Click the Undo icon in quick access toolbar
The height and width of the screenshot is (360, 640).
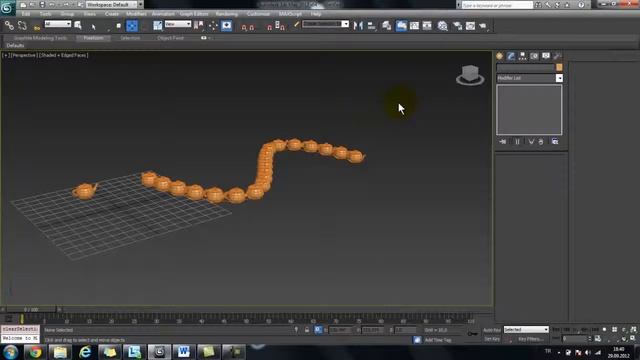point(52,4)
